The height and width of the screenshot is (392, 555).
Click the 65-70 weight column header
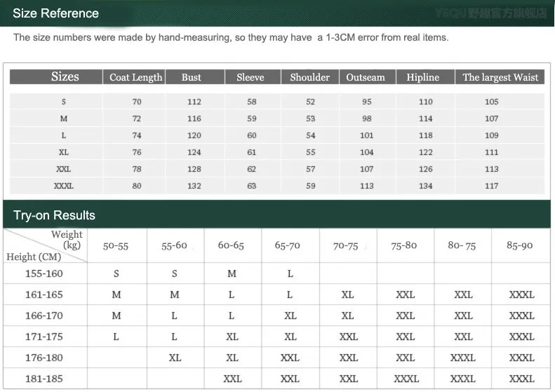[x=288, y=245]
